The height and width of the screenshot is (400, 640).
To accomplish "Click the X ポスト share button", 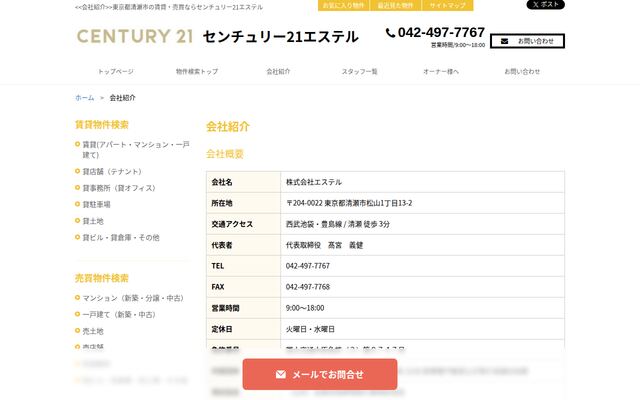I will point(545,4).
